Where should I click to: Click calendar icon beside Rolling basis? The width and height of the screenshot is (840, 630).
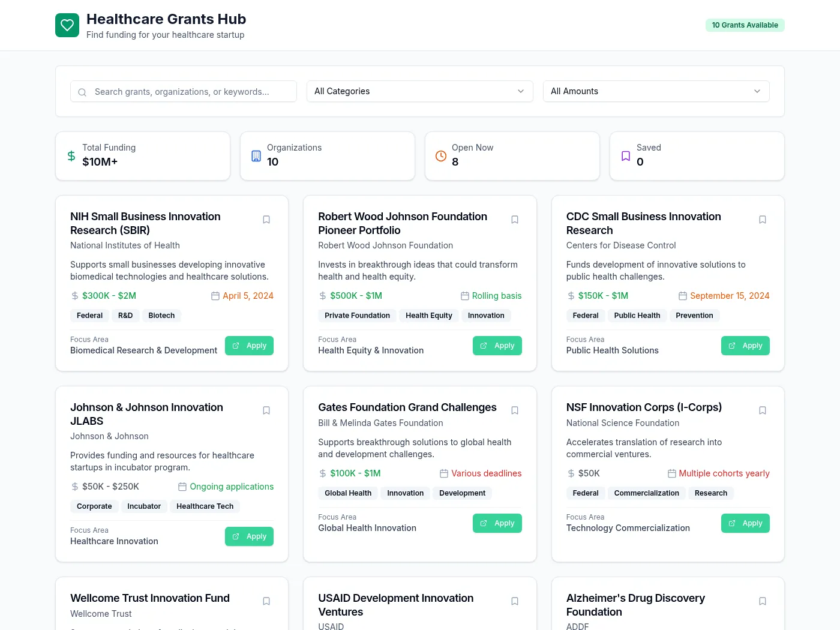[465, 296]
